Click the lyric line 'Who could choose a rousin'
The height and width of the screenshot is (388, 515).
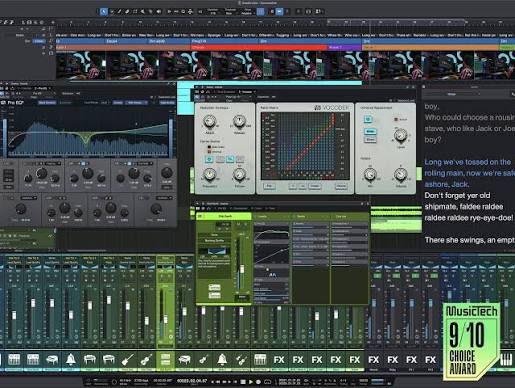point(470,117)
